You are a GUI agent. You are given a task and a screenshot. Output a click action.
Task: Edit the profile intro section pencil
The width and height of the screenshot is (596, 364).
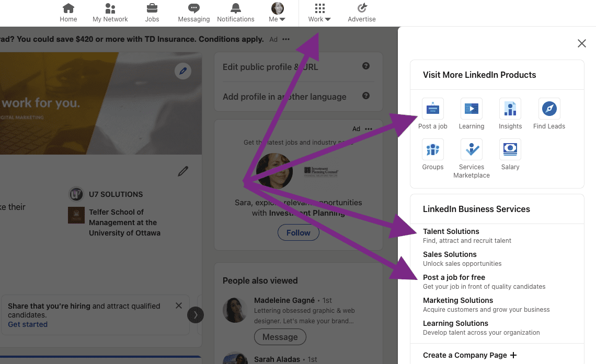(183, 171)
